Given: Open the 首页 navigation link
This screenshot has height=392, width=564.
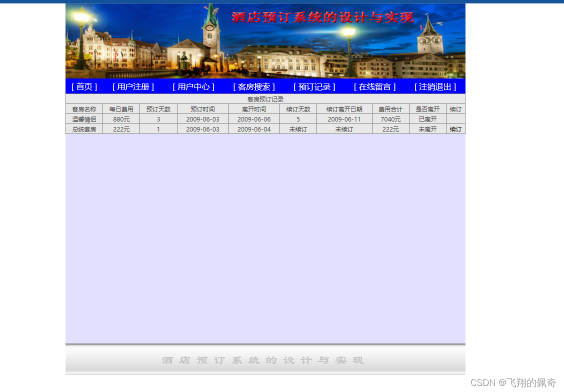Looking at the screenshot, I should (x=84, y=86).
